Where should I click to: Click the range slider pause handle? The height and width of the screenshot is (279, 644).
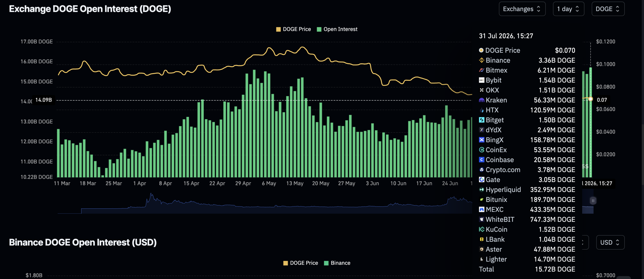[593, 201]
